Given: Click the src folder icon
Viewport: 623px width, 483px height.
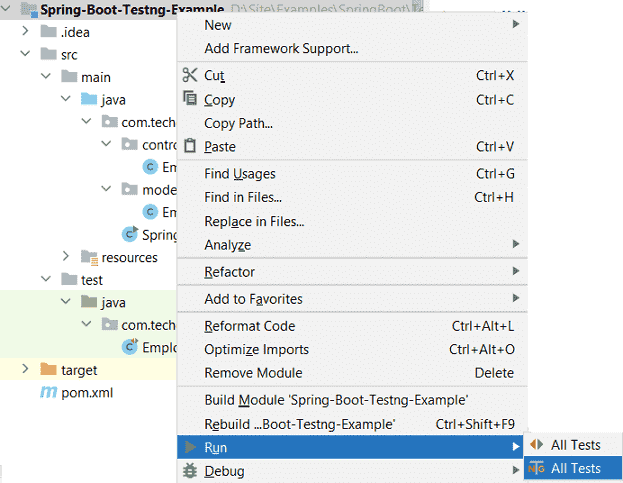Looking at the screenshot, I should click(x=48, y=53).
